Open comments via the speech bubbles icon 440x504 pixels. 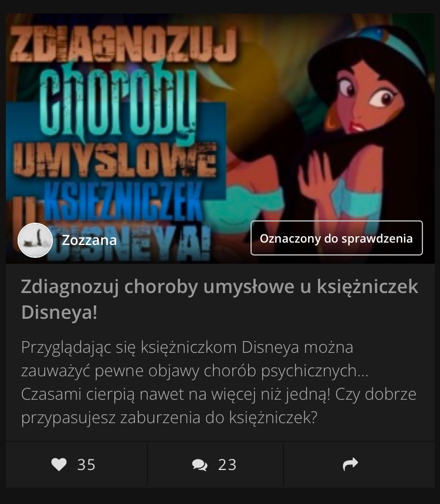(x=200, y=465)
